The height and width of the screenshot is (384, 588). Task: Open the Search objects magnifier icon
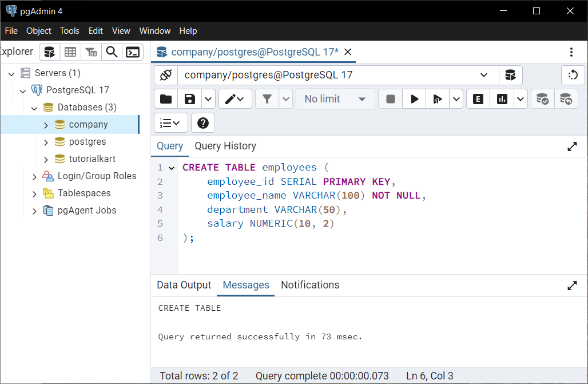click(x=112, y=52)
